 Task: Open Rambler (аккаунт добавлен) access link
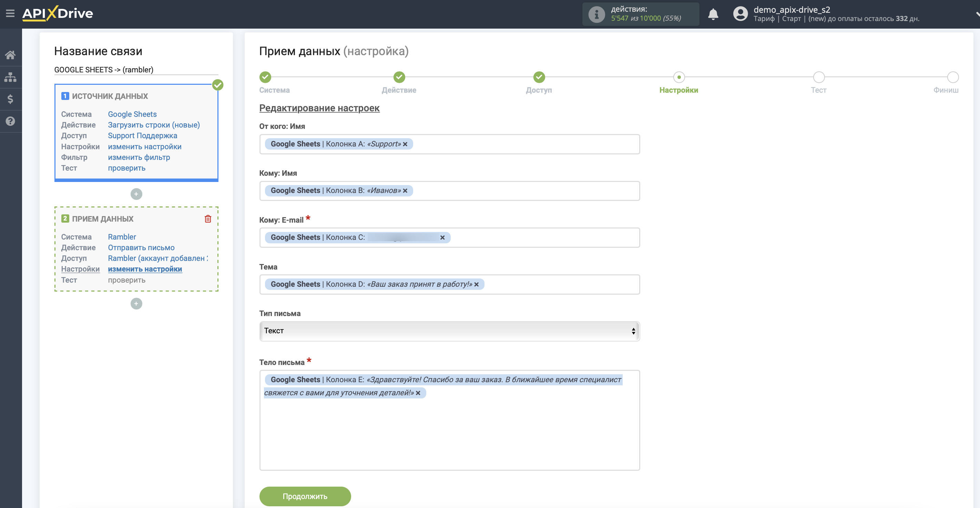tap(157, 258)
